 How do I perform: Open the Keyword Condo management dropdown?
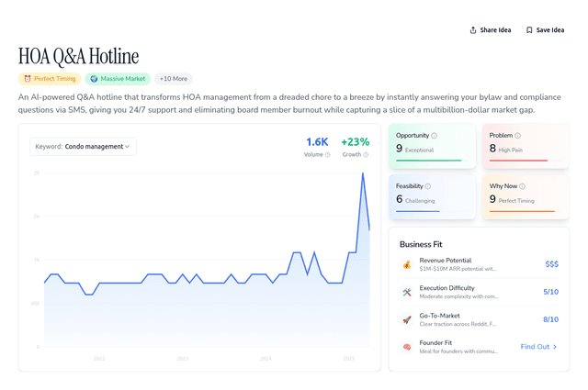pyautogui.click(x=83, y=146)
